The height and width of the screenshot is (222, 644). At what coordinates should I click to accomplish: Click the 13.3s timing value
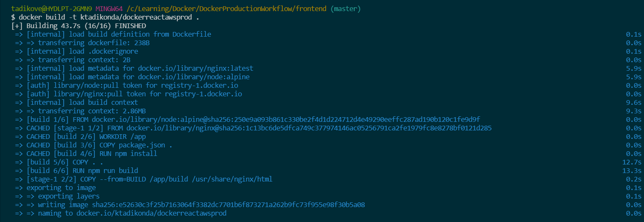pyautogui.click(x=632, y=171)
